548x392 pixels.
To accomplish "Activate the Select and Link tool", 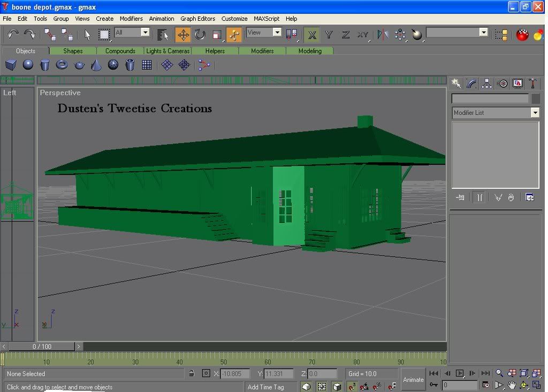I will click(50, 35).
